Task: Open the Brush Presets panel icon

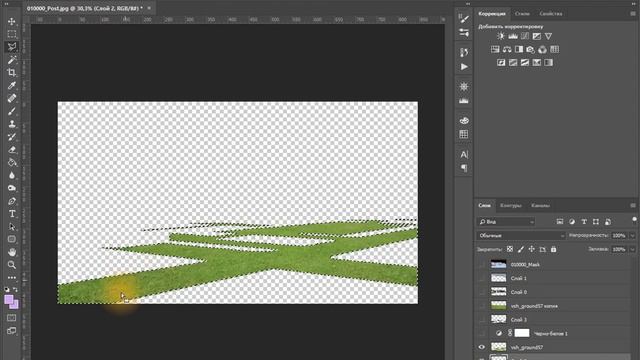Action: 464,33
